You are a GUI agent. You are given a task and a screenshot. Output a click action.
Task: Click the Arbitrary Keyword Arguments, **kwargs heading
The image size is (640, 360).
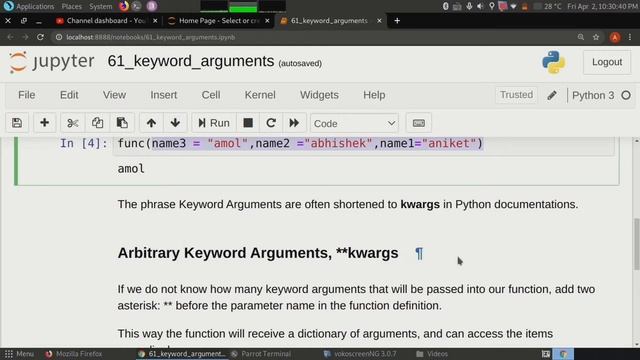coord(258,253)
